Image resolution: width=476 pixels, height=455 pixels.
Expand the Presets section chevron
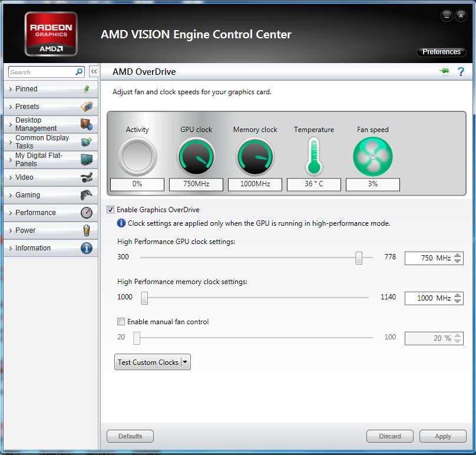(11, 107)
